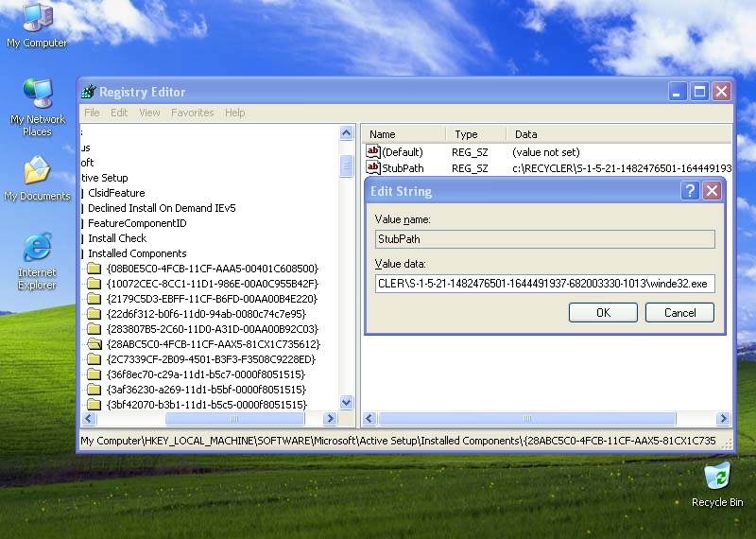The height and width of the screenshot is (539, 756).
Task: Select key {08B0E5C0-4FCB-11CF-AAA5-00401C608500}
Action: pos(213,269)
